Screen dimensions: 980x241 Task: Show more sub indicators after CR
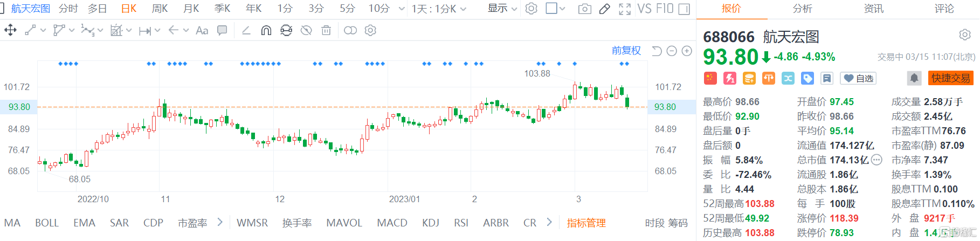(x=549, y=222)
